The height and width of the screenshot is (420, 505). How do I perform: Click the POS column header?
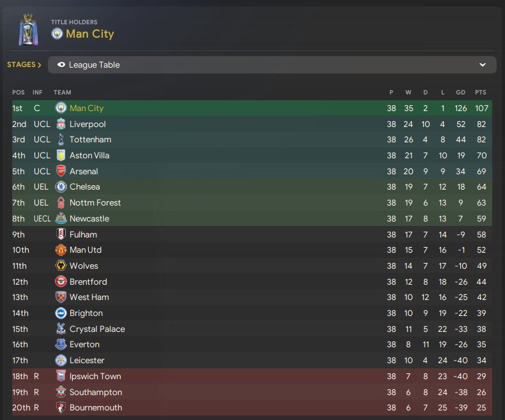(18, 93)
